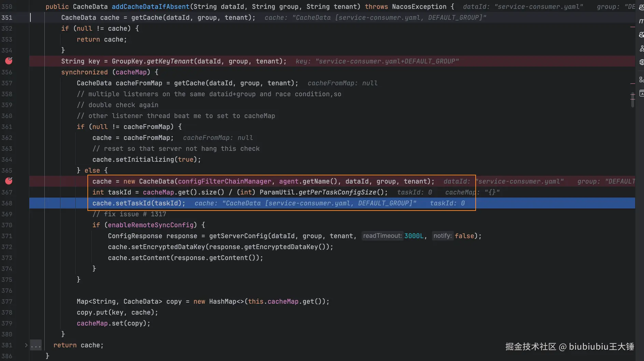Click enableRemoteSyncConfig condition
644x361 pixels.
151,225
